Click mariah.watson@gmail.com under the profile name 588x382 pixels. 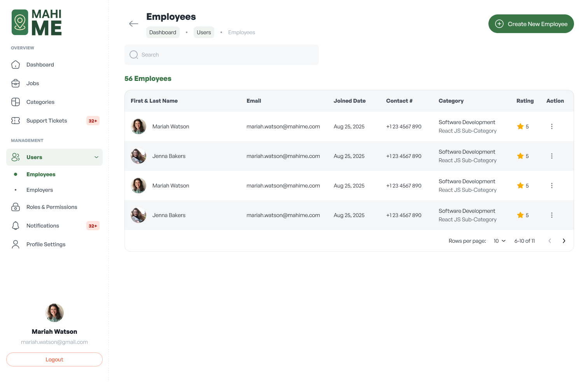[54, 342]
